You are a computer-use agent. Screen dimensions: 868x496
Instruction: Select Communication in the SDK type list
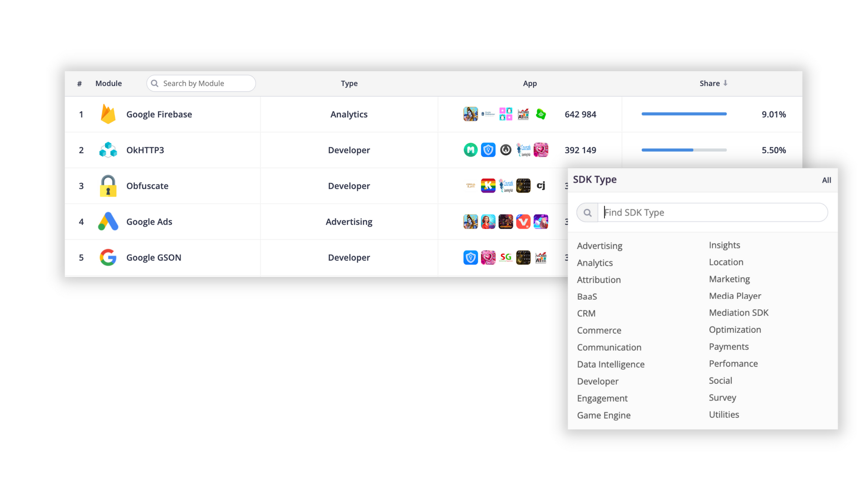(609, 348)
